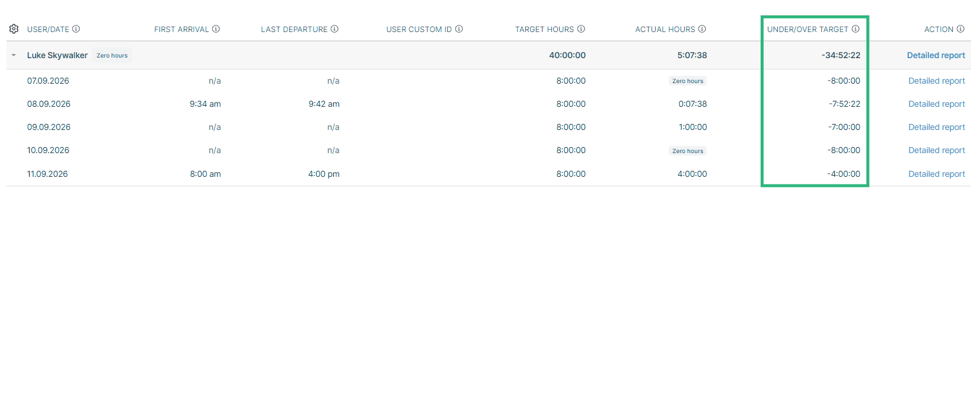Screen dimensions: 980x413
Task: Select the date 08.09.2026
Action: 49,104
